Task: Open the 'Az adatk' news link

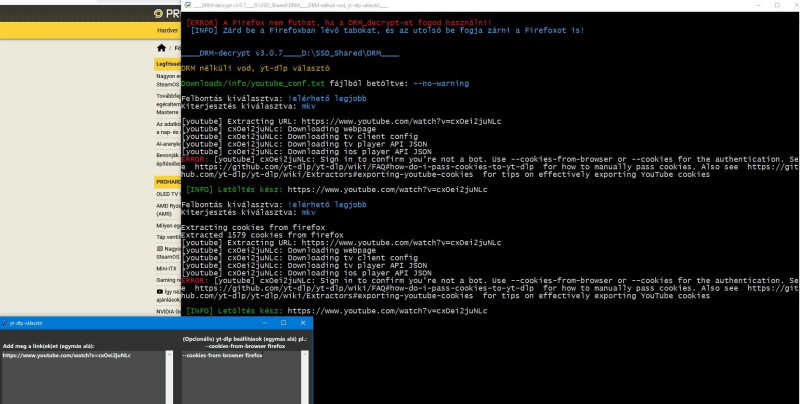Action: (168, 128)
